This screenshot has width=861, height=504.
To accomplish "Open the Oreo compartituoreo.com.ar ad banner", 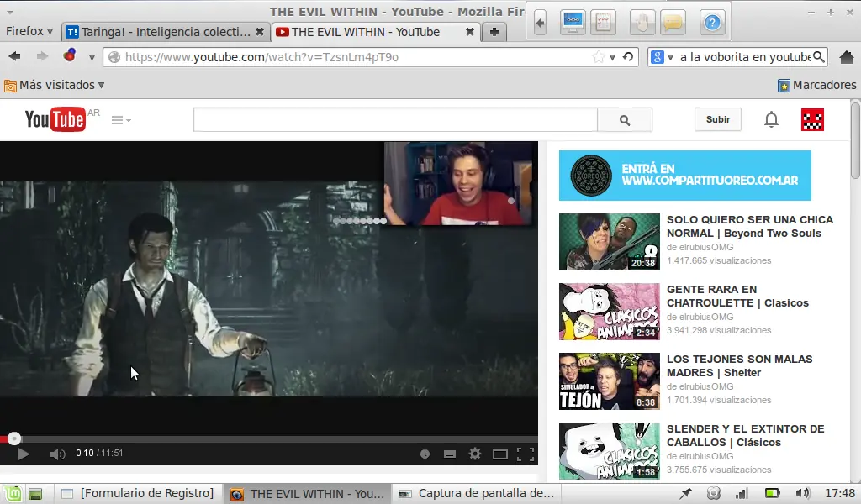I will pyautogui.click(x=684, y=176).
